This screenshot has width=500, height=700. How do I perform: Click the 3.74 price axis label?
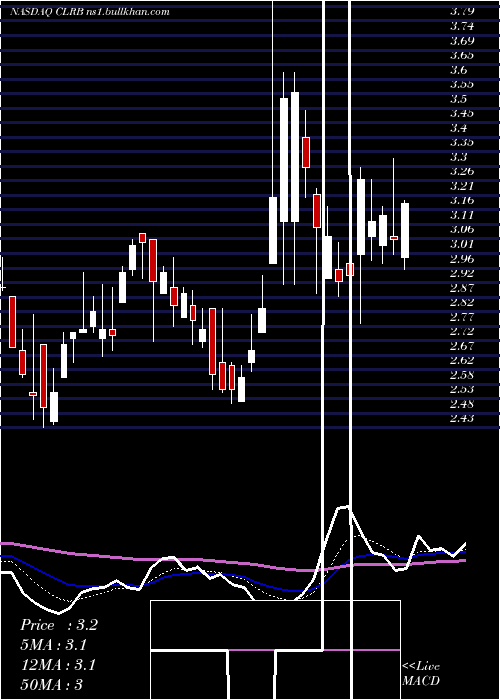tap(462, 26)
